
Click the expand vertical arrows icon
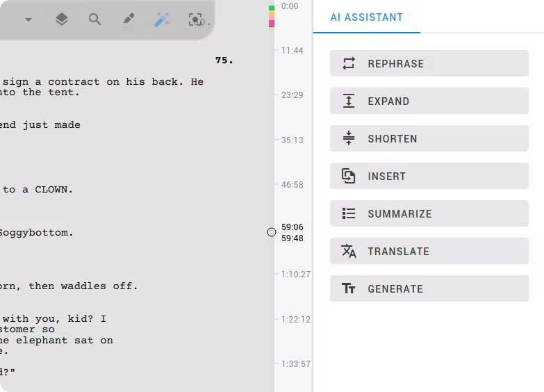pos(349,101)
